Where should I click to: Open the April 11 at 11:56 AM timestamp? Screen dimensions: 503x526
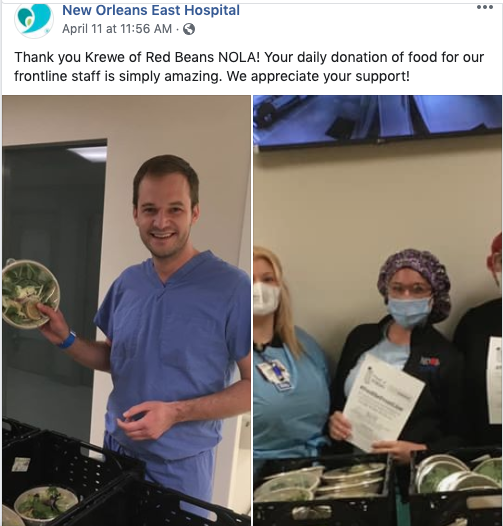pyautogui.click(x=117, y=29)
